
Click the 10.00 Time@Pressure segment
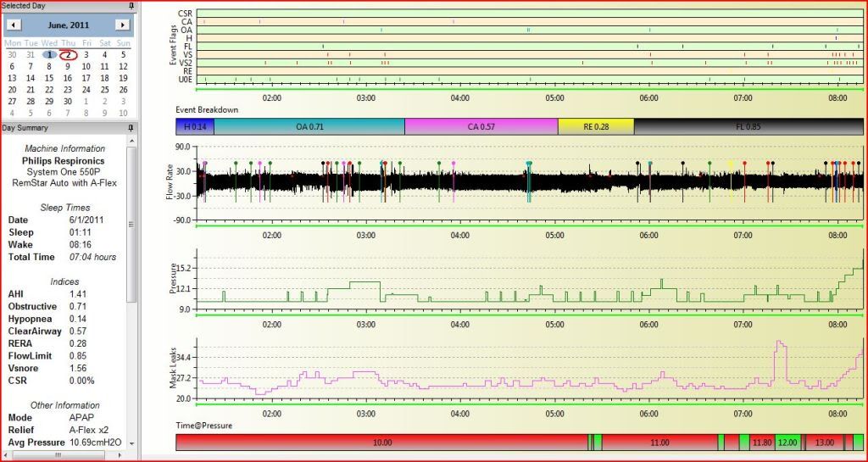click(382, 443)
